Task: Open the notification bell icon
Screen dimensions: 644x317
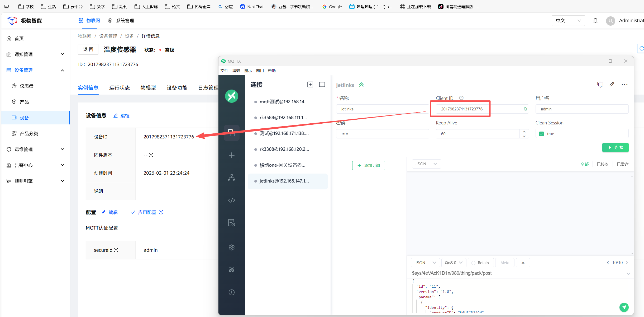Action: [x=595, y=21]
